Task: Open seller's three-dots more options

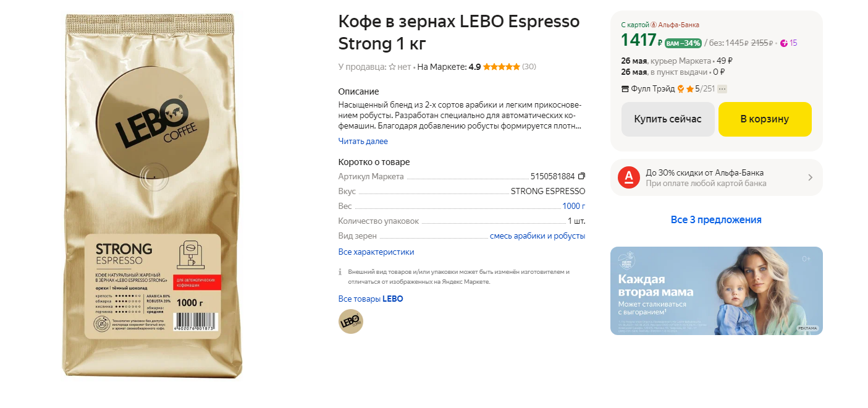Action: pos(722,89)
